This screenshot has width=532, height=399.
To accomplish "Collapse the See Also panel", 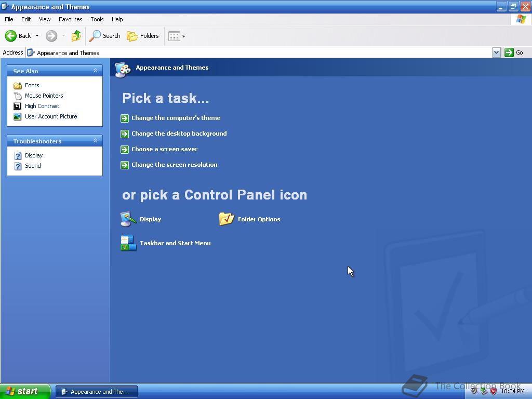I will 96,71.
